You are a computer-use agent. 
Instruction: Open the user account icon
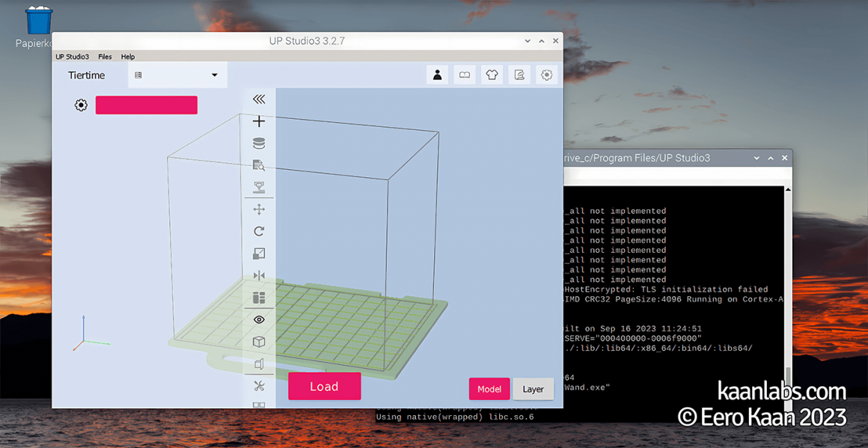[438, 75]
